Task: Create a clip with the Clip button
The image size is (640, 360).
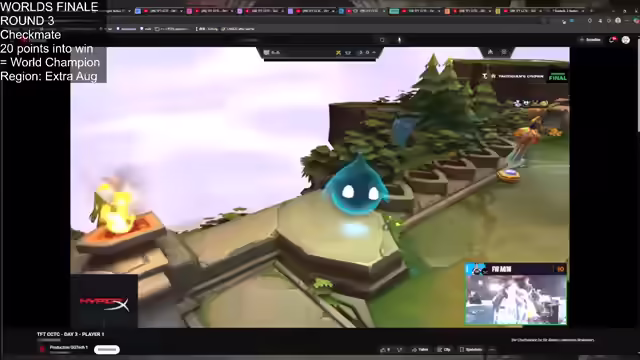Action: (444, 350)
